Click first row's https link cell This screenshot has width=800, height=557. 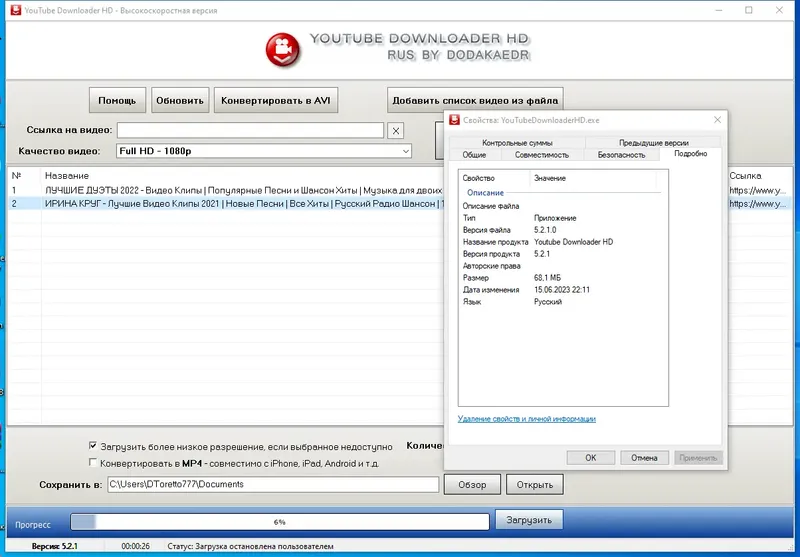[758, 190]
